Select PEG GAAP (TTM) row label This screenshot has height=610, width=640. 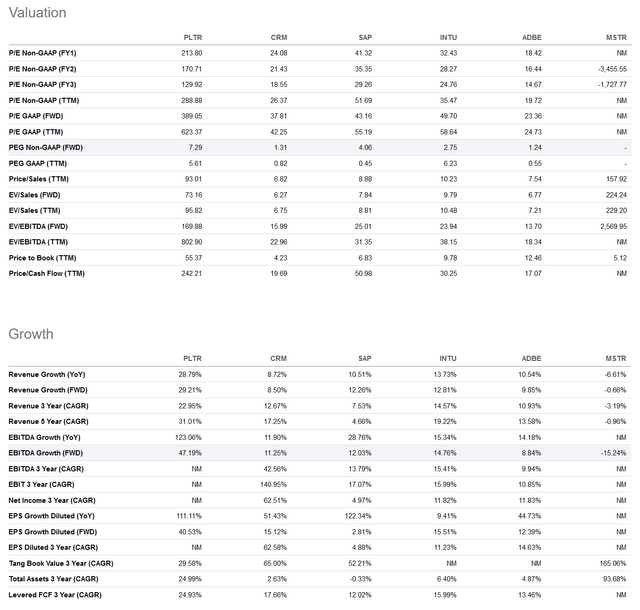coord(38,163)
